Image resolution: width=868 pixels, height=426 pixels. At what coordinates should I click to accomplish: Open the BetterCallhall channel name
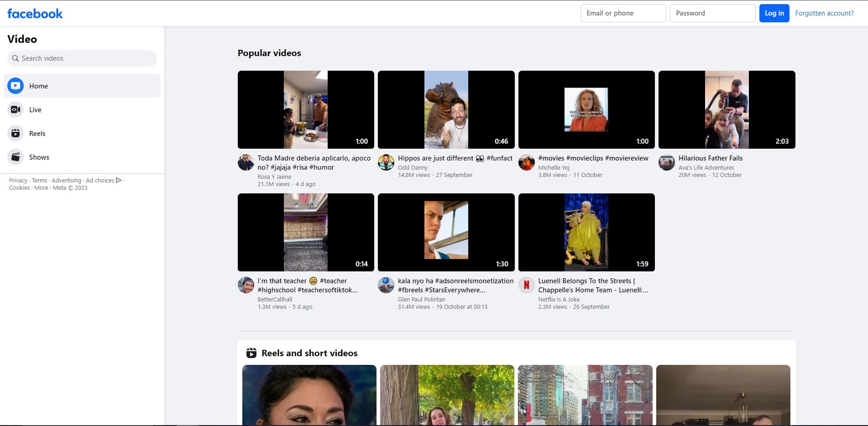point(275,299)
